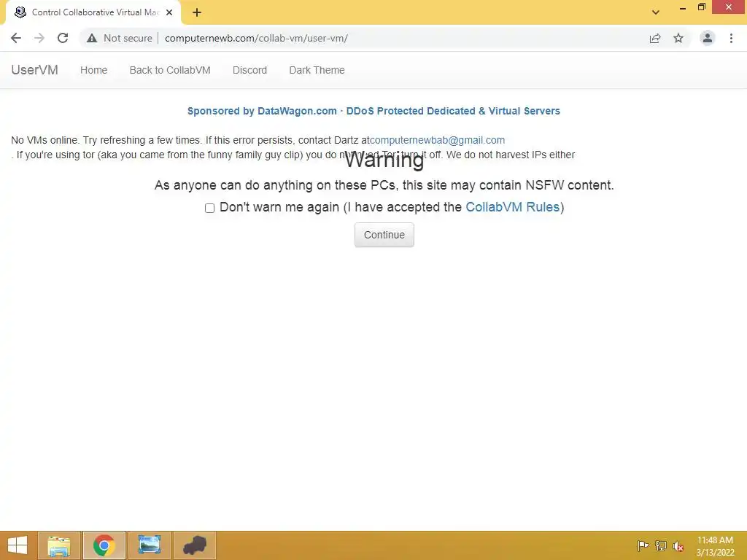Click the Continue button
747x560 pixels.
[384, 235]
